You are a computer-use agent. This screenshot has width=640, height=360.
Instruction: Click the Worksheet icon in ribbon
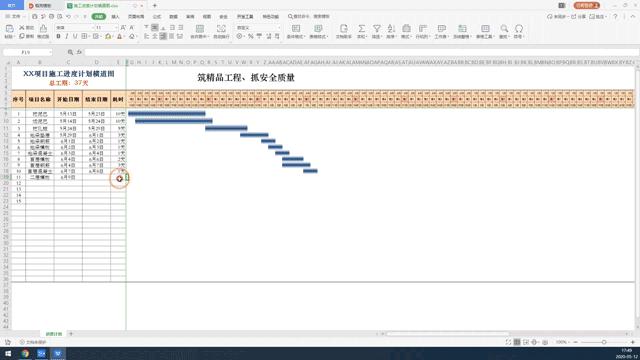(x=441, y=28)
